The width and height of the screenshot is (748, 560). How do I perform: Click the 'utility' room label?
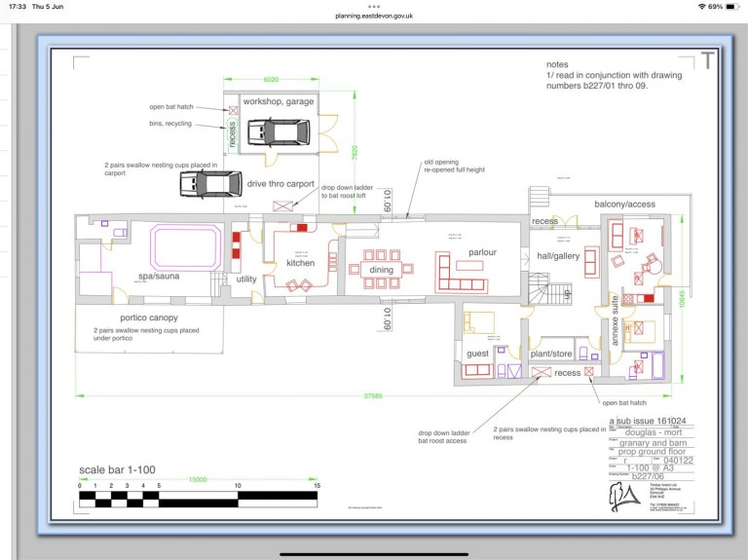246,280
